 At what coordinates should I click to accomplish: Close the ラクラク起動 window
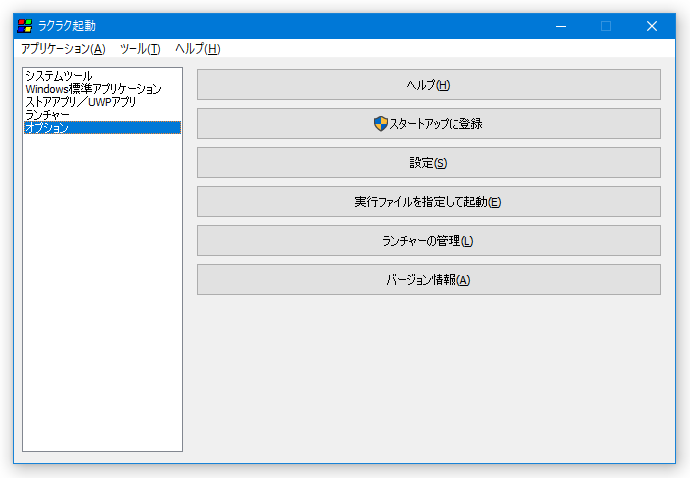652,26
